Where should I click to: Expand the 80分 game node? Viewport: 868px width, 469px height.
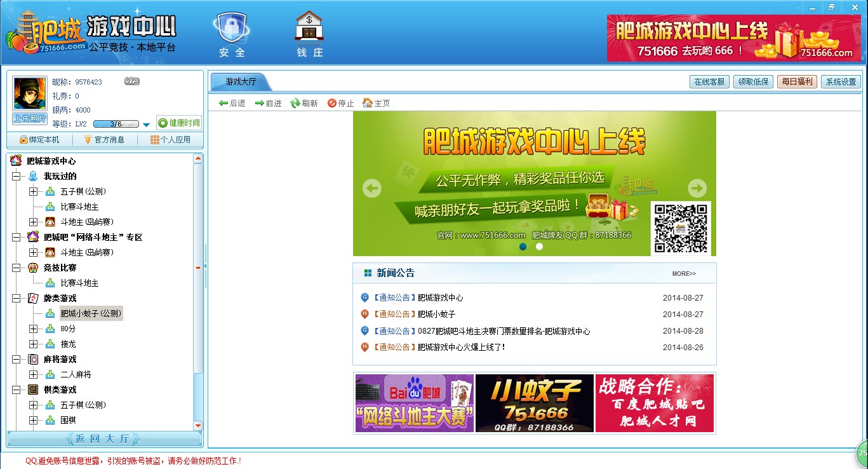(34, 329)
